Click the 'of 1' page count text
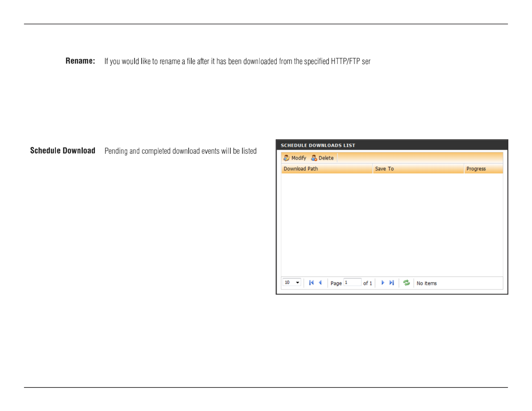The image size is (532, 411). coord(368,283)
